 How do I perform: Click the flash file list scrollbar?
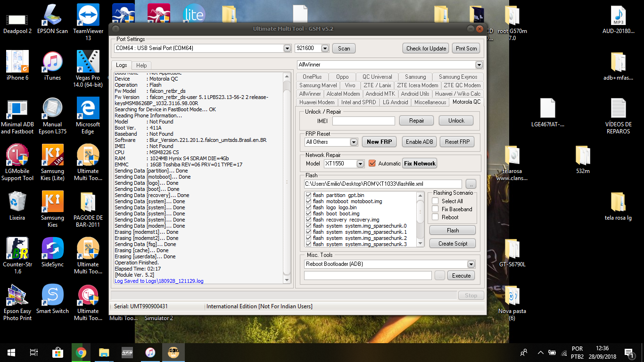(x=420, y=219)
